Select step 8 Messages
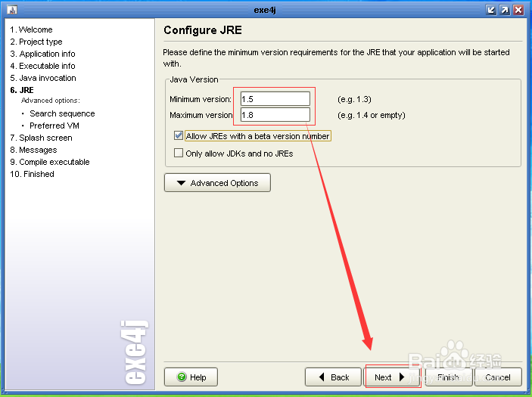Image resolution: width=532 pixels, height=397 pixels. point(33,150)
